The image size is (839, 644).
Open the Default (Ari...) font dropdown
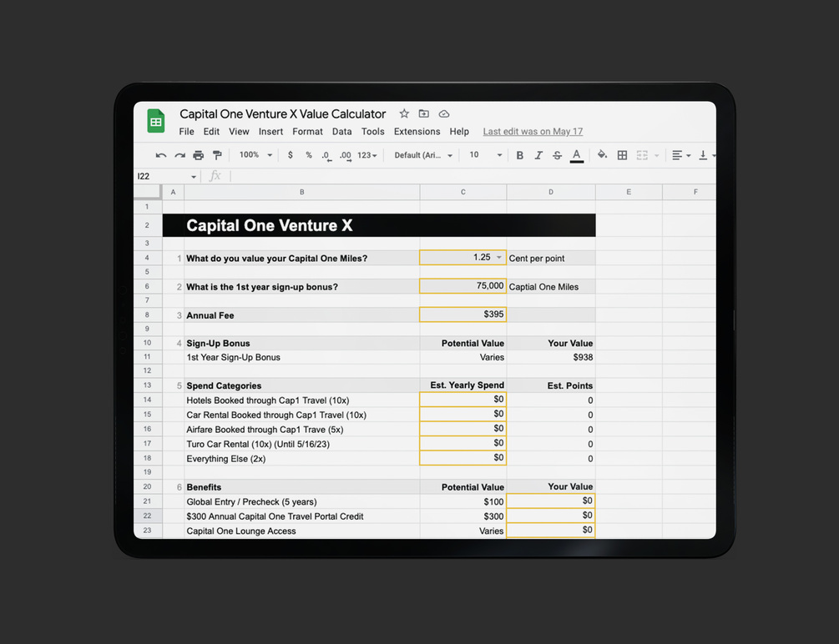[423, 155]
